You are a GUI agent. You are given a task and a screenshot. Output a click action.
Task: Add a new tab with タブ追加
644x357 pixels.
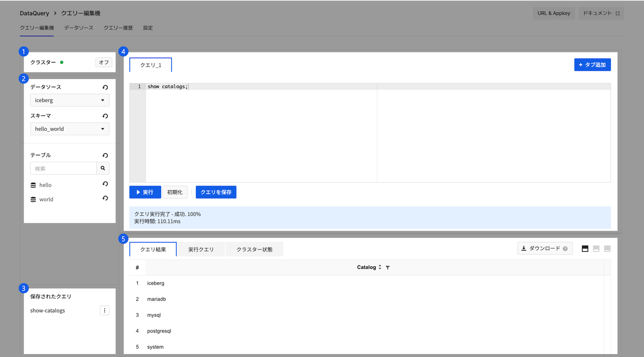(592, 65)
